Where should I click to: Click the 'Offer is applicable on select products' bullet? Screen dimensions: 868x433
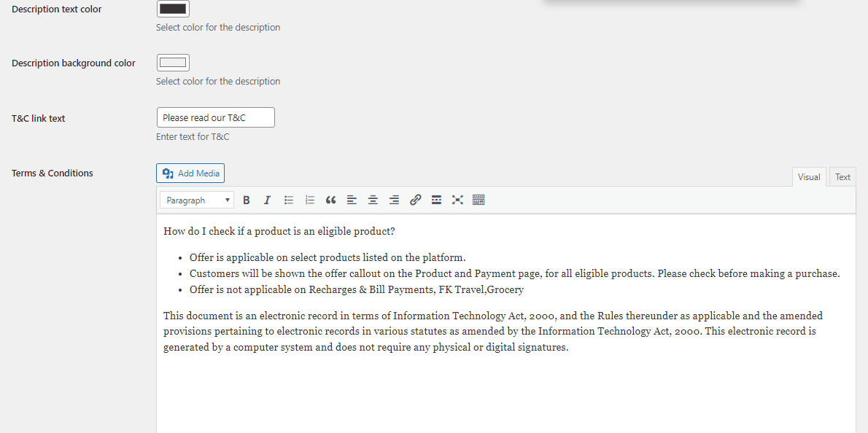328,258
